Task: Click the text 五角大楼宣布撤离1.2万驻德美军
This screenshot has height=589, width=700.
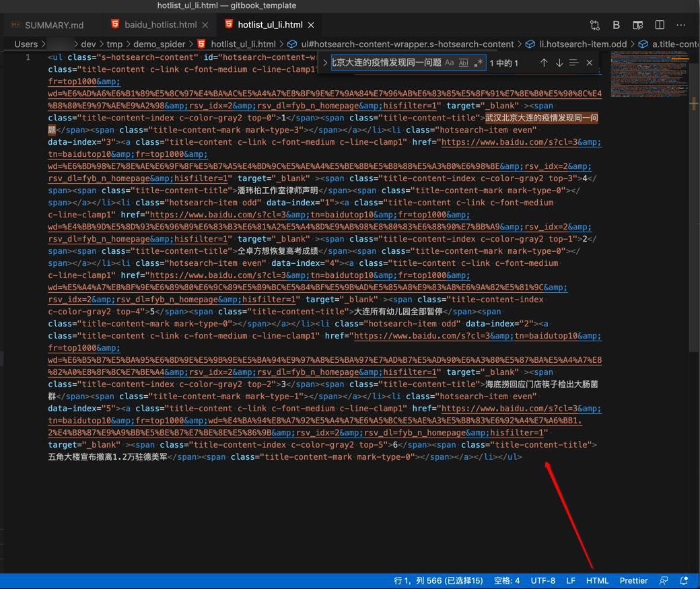Action: pyautogui.click(x=108, y=457)
